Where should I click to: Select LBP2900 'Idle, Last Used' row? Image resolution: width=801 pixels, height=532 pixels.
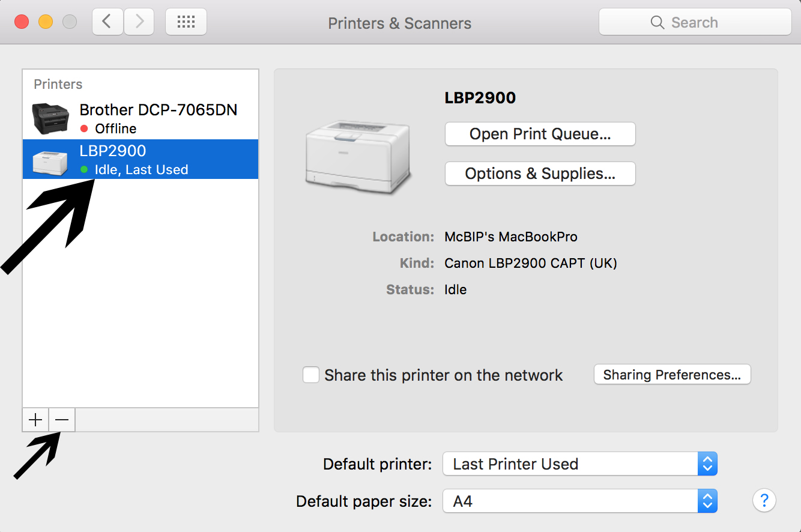point(141,159)
